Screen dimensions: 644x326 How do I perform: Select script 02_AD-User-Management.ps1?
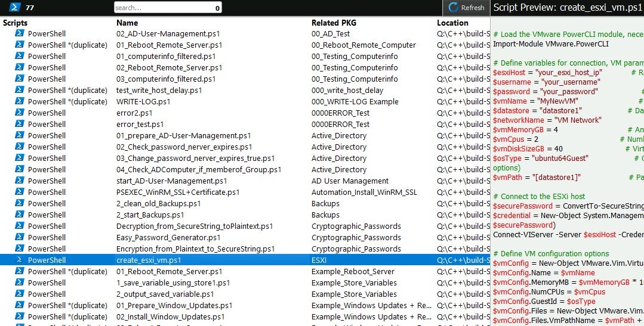168,33
